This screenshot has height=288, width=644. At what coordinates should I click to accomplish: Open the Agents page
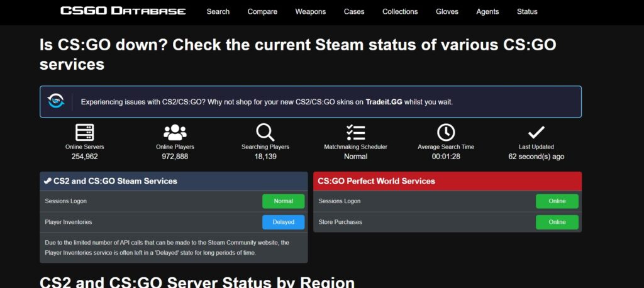(x=487, y=11)
